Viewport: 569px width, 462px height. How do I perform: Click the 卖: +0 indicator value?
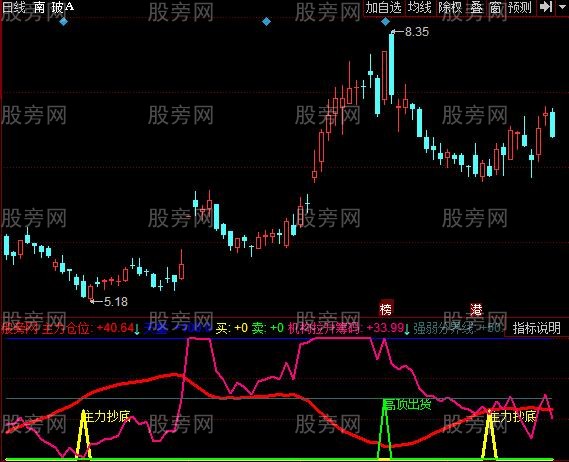267,328
